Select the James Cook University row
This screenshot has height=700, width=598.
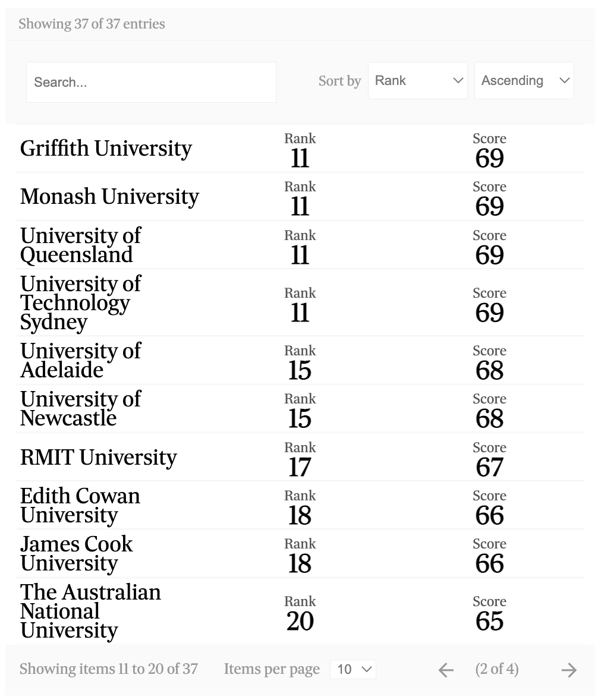77,553
